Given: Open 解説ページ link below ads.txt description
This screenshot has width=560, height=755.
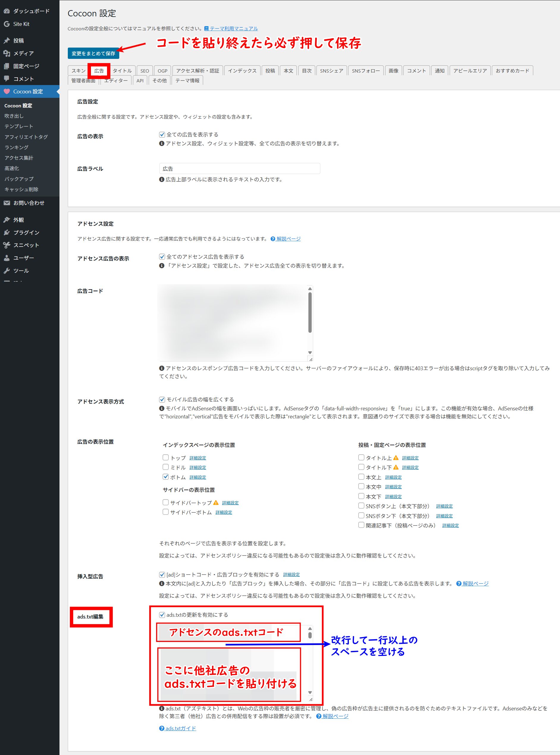Looking at the screenshot, I should [335, 716].
